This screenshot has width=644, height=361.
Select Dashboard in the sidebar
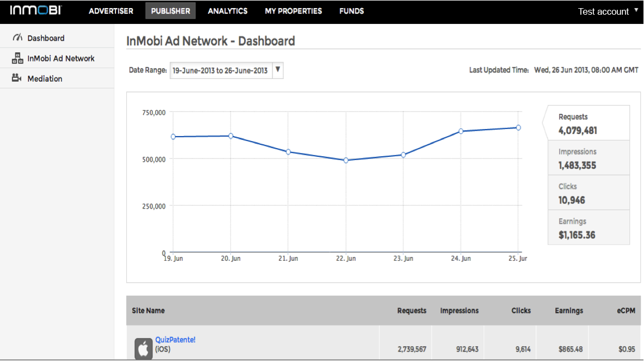(57, 38)
